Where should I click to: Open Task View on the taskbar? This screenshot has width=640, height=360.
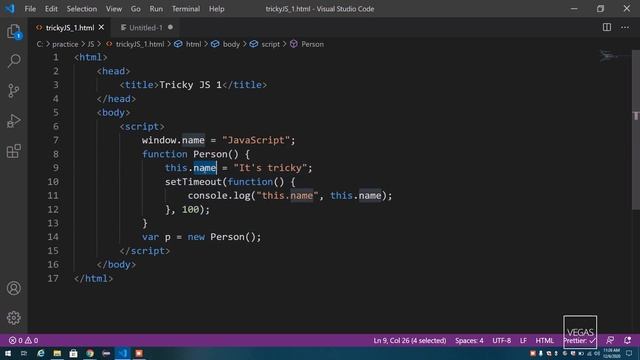coord(24,353)
